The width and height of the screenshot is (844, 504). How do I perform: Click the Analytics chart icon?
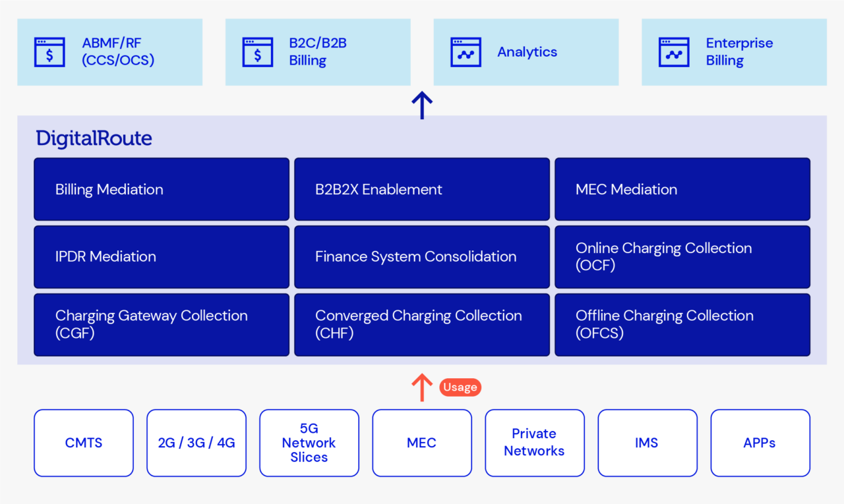coord(466,52)
